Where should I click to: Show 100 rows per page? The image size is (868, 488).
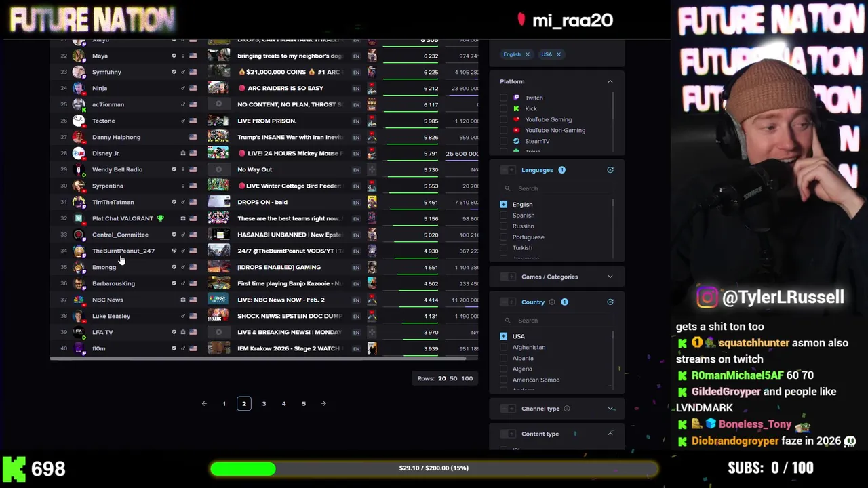pyautogui.click(x=467, y=378)
